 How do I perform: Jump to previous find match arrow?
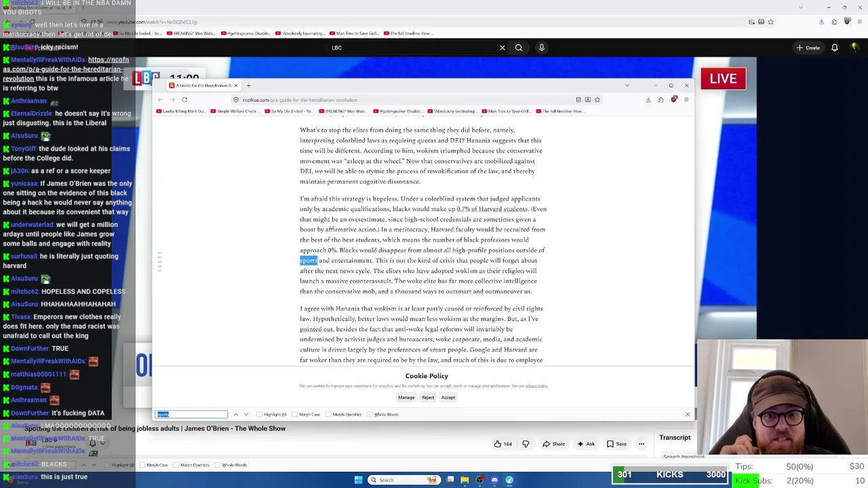(236, 414)
